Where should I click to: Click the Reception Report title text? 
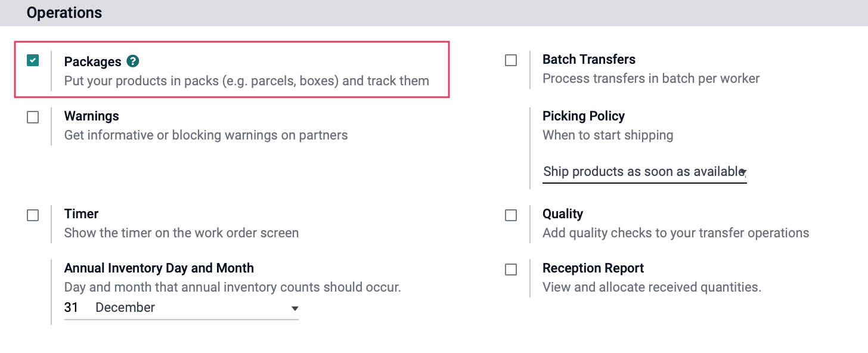point(593,268)
